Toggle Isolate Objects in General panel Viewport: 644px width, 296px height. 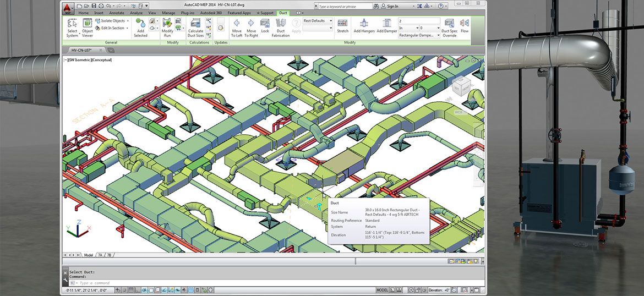click(x=113, y=21)
